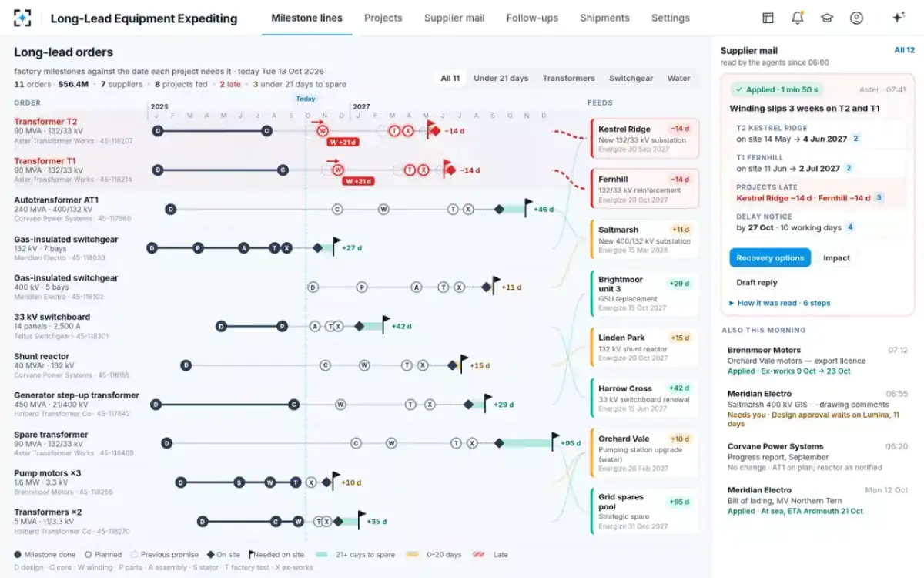The image size is (924, 578).
Task: Click the layout panel icon
Action: tap(768, 18)
